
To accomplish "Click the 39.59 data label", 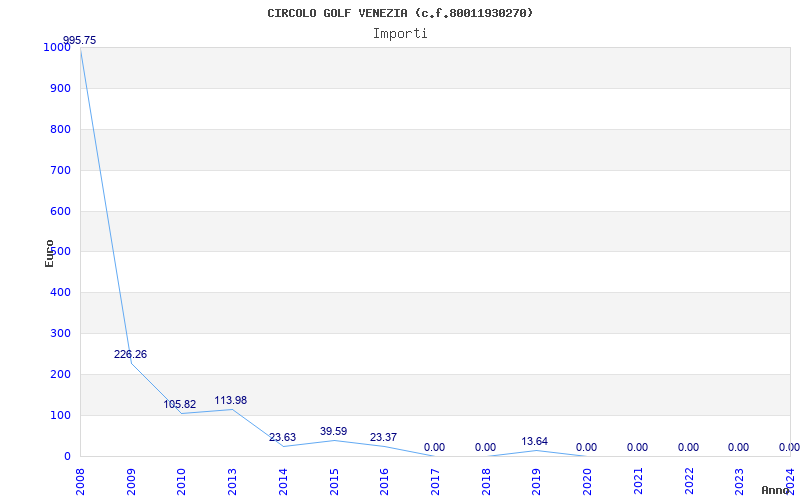I will point(333,431).
